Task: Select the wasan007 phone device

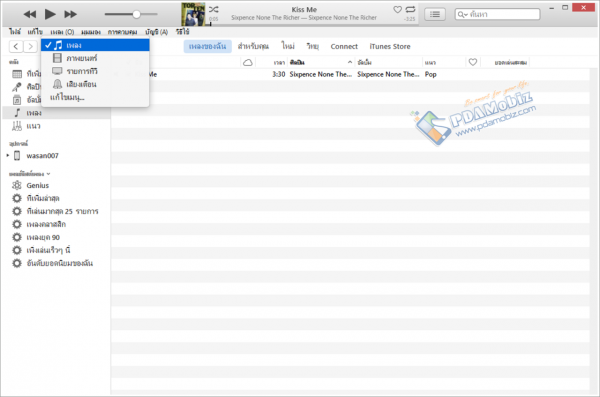Action: tap(42, 156)
